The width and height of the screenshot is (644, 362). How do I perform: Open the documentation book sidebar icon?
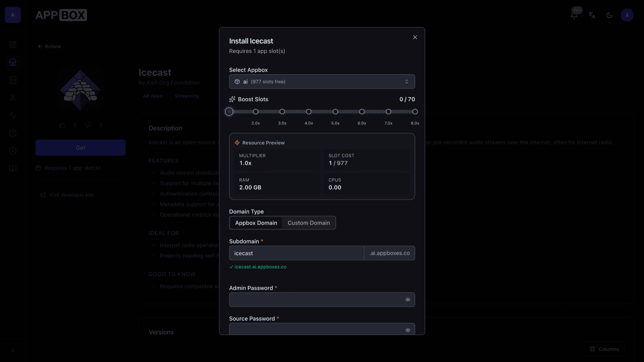click(x=13, y=168)
